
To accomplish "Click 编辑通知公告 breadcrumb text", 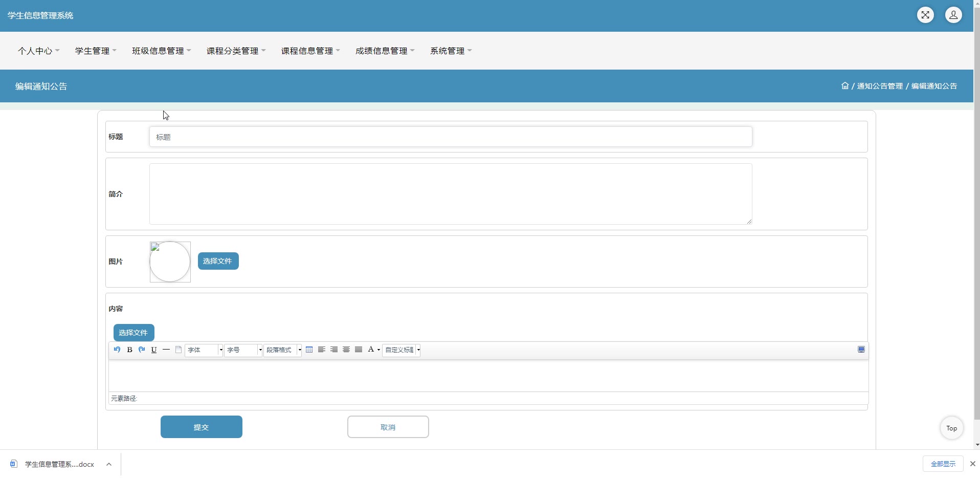I will (x=934, y=86).
